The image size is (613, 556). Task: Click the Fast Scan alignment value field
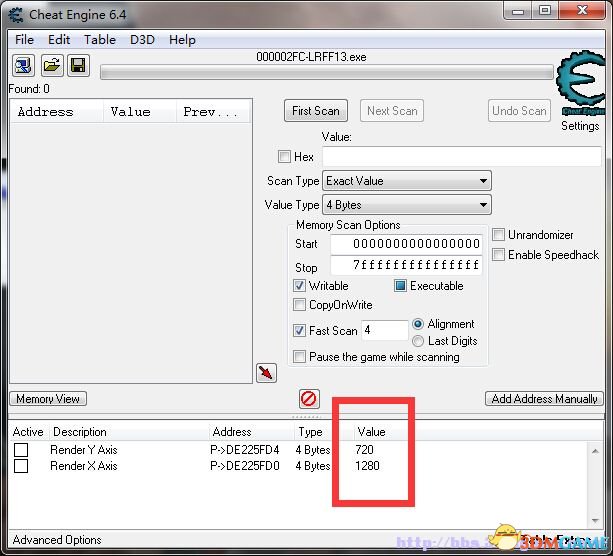point(385,330)
